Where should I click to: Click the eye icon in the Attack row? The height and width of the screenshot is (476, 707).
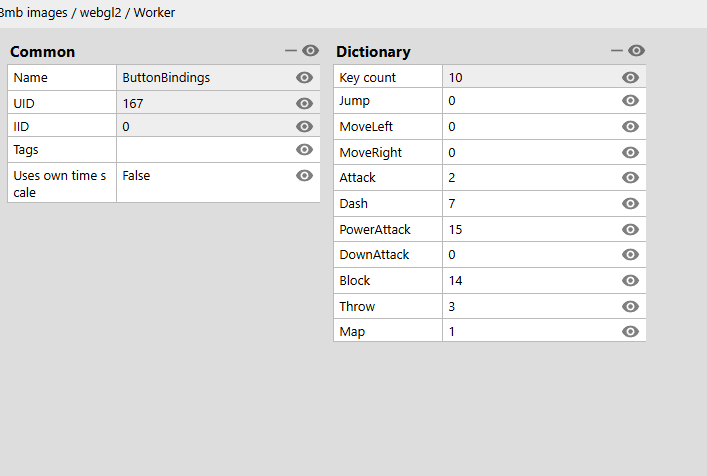pyautogui.click(x=630, y=177)
